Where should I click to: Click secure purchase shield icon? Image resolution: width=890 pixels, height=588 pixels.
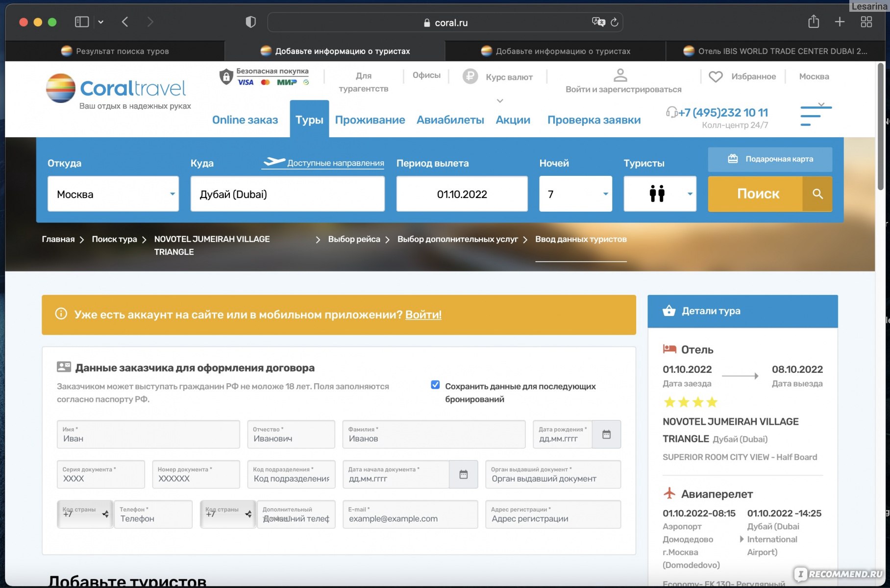click(x=226, y=76)
